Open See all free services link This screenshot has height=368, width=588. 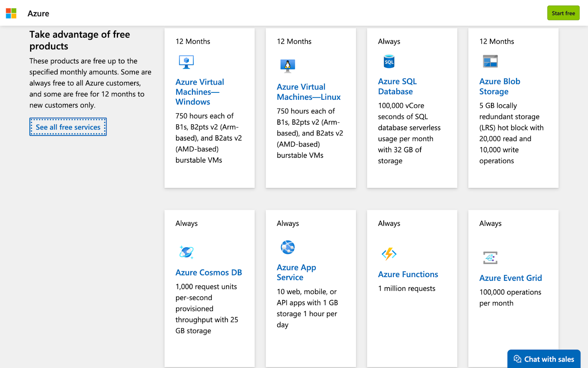coord(68,127)
